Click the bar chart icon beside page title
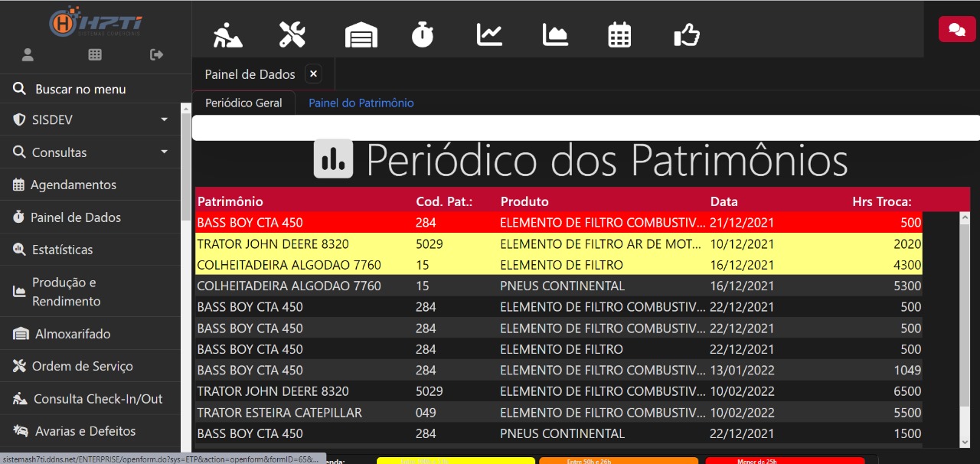Viewport: 980px width, 464px height. point(333,159)
